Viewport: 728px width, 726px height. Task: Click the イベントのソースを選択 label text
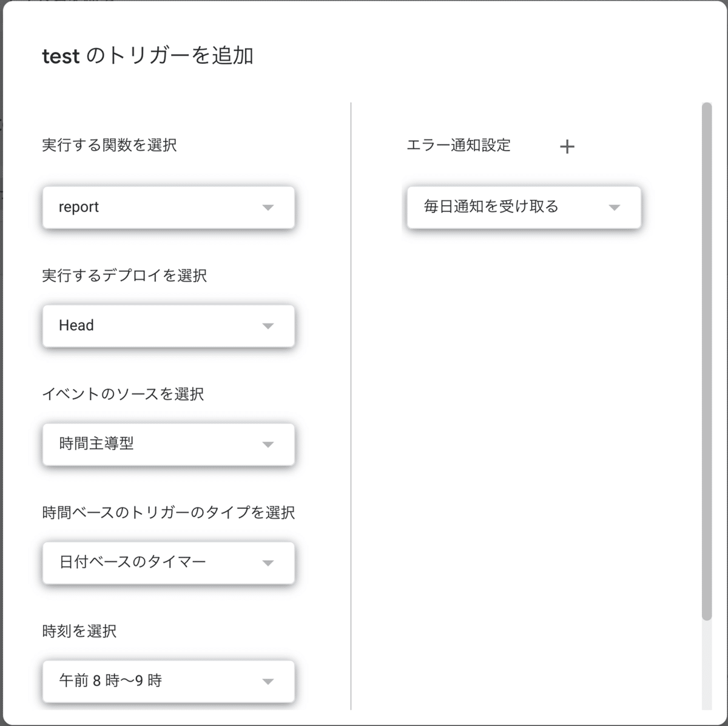(123, 394)
